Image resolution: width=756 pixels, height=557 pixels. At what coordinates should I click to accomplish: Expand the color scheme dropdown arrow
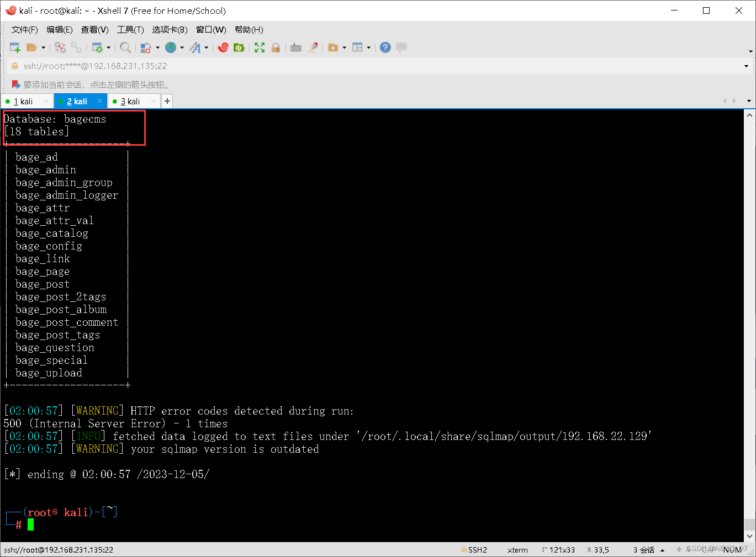[157, 47]
